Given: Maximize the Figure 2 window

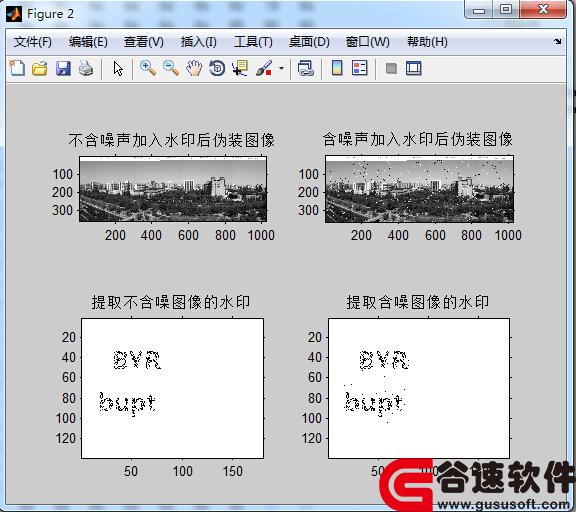Looking at the screenshot, I should coord(506,10).
